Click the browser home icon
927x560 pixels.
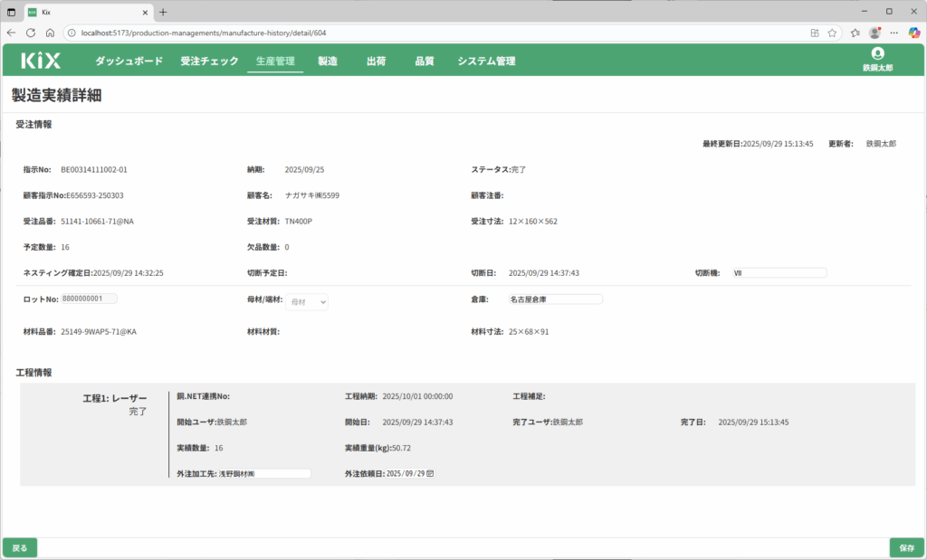pos(50,33)
